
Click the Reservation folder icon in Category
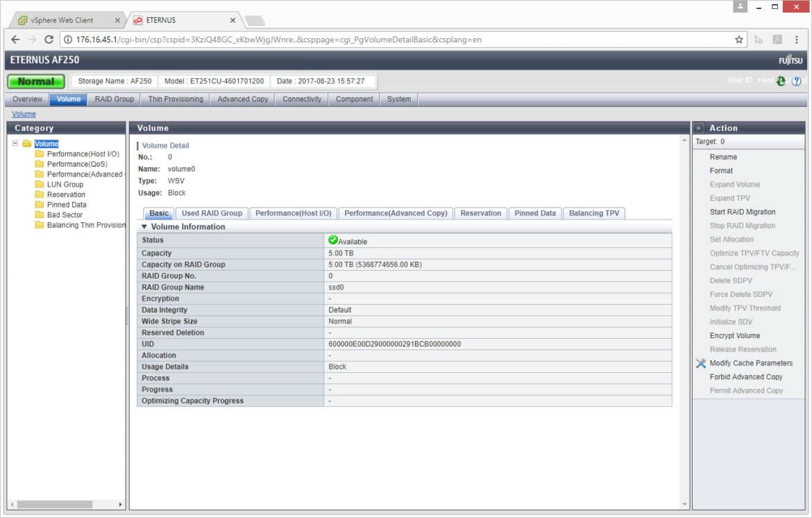pos(40,194)
